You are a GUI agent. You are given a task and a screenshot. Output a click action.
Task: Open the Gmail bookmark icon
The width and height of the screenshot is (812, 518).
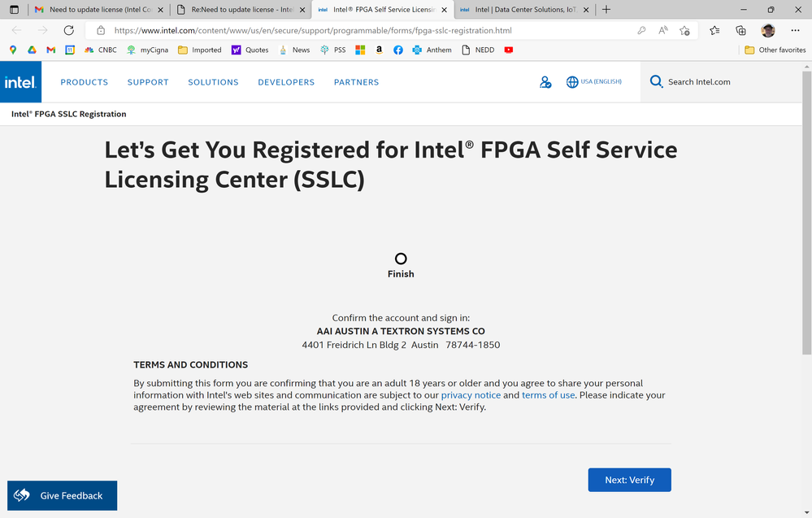tap(51, 50)
